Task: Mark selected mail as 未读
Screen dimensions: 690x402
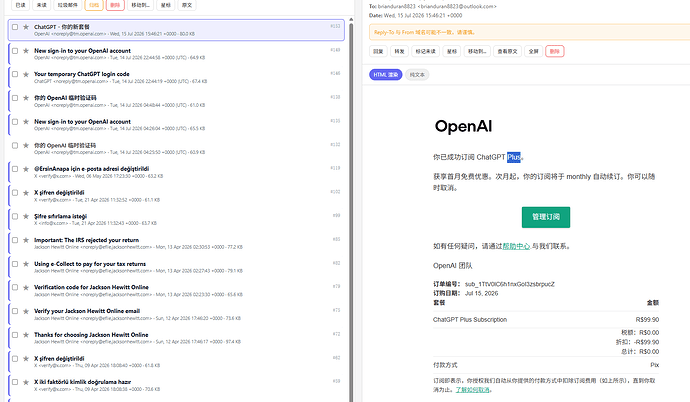Action: pos(41,5)
